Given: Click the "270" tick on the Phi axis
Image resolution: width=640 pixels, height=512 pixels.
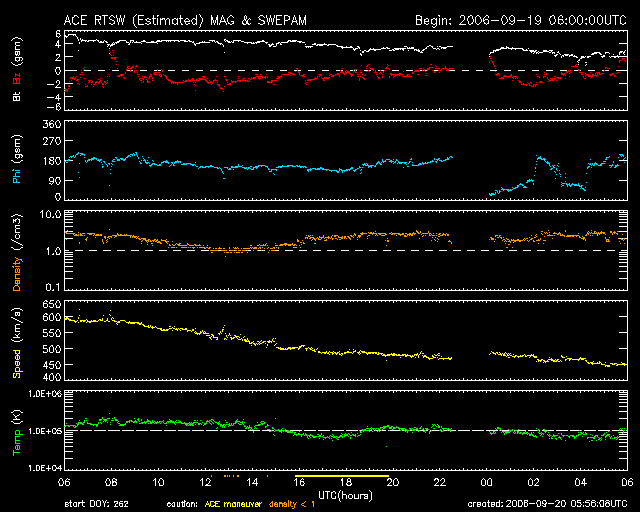Looking at the screenshot, I should [52, 142].
